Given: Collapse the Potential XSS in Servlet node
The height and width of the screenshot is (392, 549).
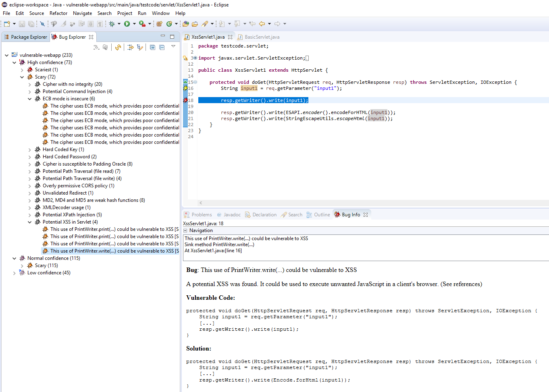Looking at the screenshot, I should click(x=30, y=222).
